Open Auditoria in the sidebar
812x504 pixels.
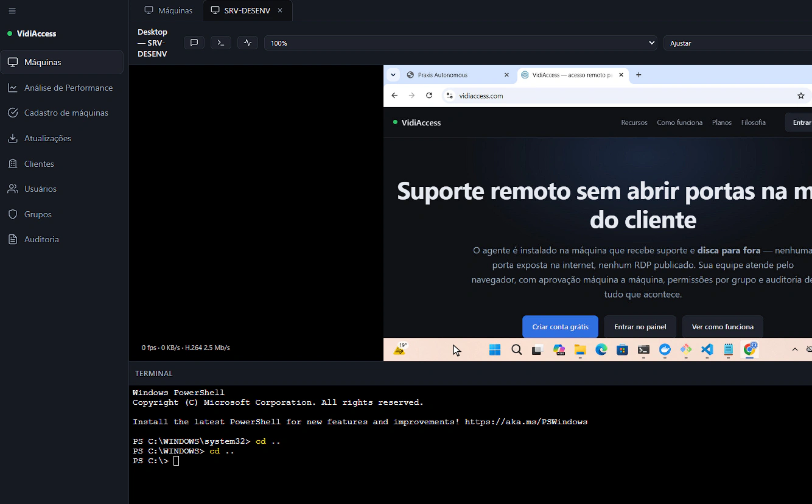click(x=61, y=239)
